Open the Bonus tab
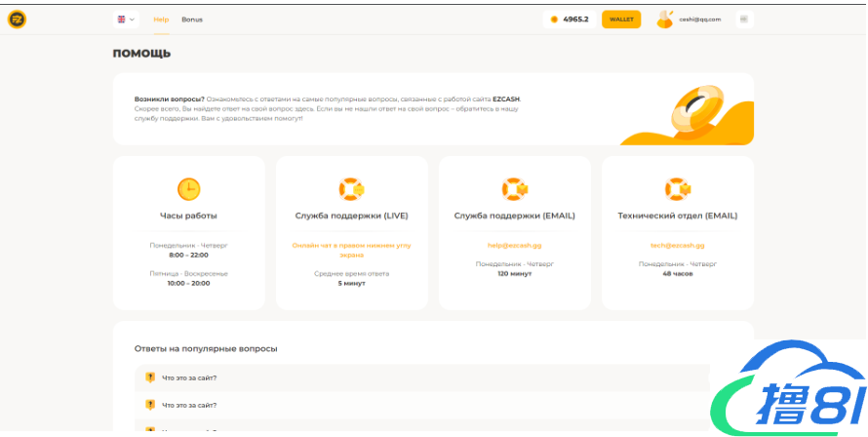This screenshot has height=437, width=868. [x=192, y=20]
